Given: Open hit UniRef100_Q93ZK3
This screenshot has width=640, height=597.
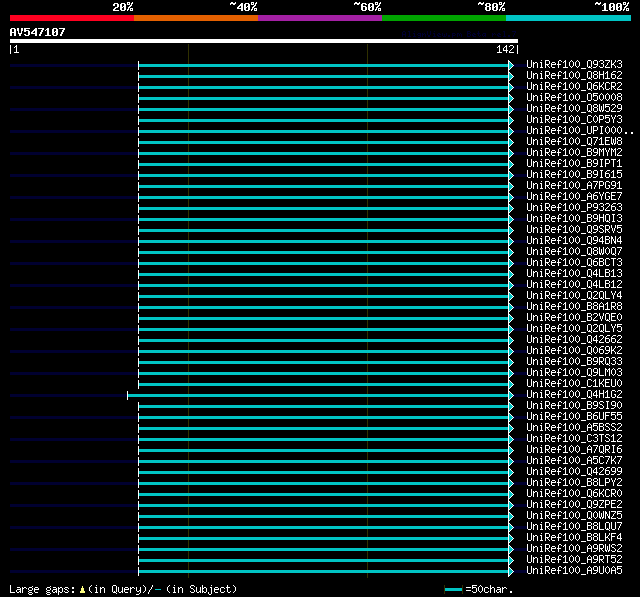Looking at the screenshot, I should click(x=574, y=64).
